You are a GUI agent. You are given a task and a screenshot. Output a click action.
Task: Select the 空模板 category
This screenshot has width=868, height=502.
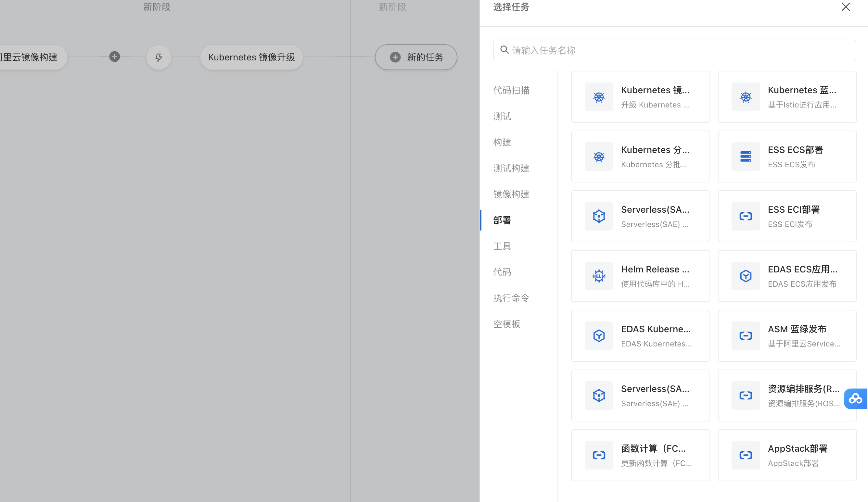(x=507, y=324)
